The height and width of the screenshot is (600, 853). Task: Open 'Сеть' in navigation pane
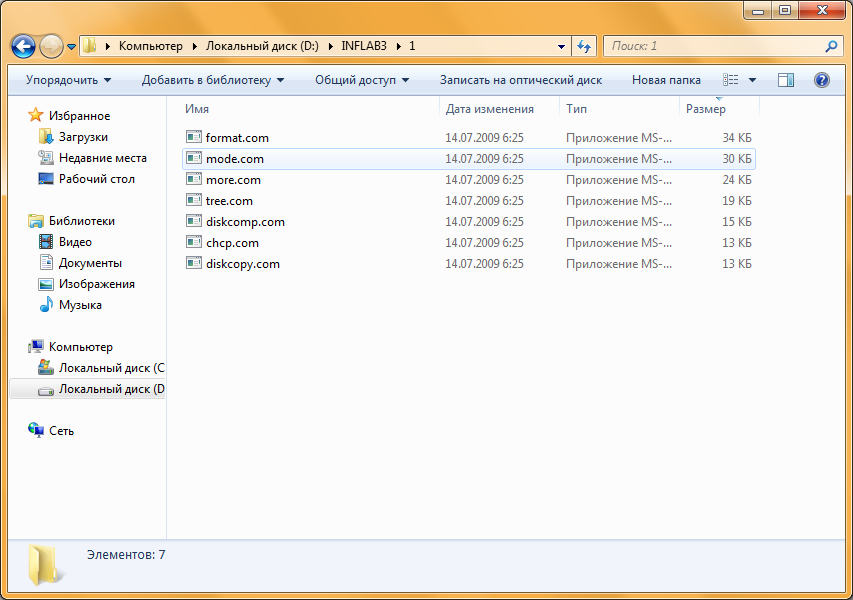click(x=61, y=431)
